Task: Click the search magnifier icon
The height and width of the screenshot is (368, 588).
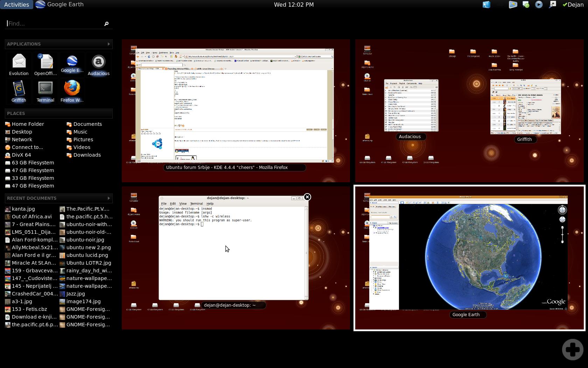Action: (106, 23)
